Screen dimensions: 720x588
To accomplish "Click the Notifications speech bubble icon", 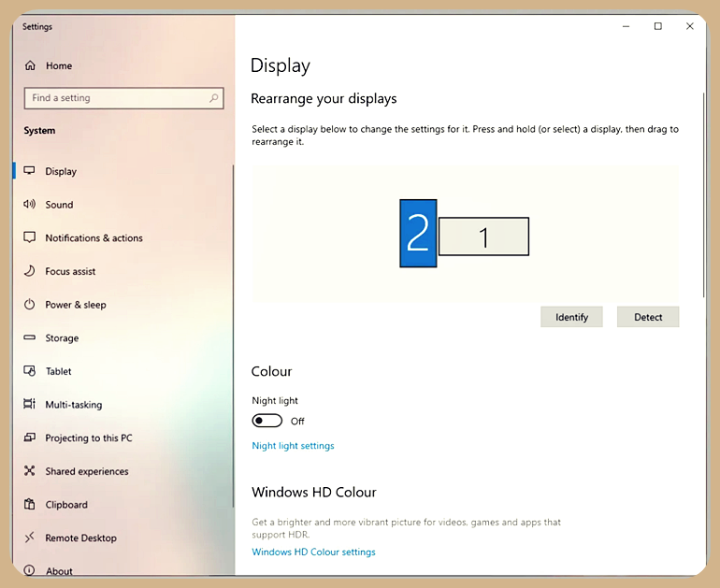I will 29,237.
